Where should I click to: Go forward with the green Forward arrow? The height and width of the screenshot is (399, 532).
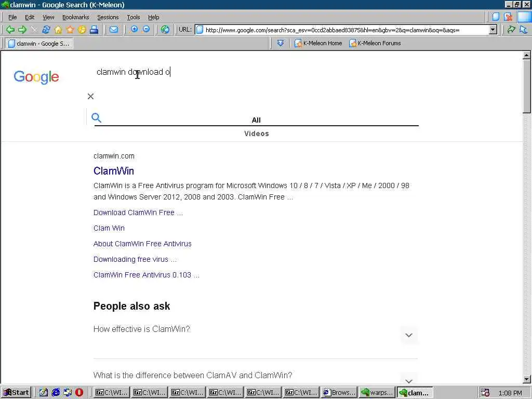(22, 30)
